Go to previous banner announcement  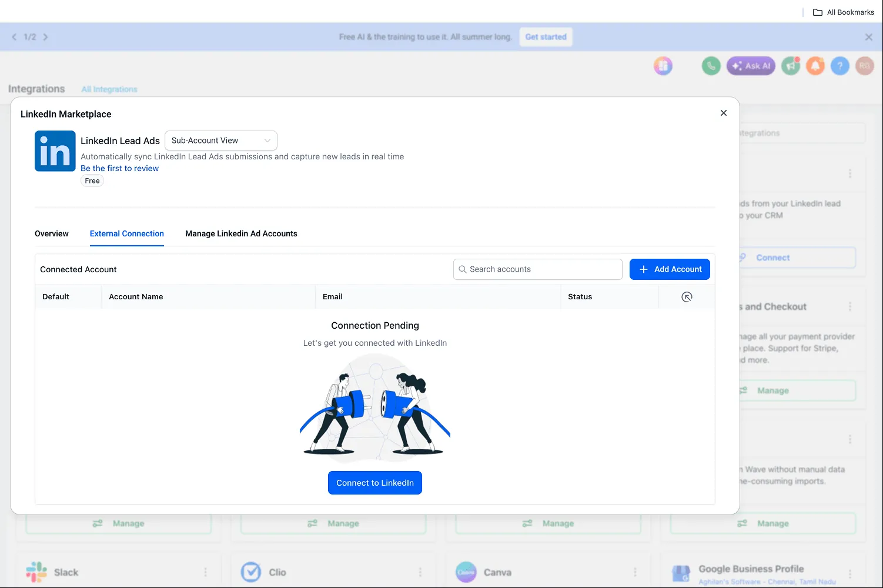pyautogui.click(x=14, y=36)
